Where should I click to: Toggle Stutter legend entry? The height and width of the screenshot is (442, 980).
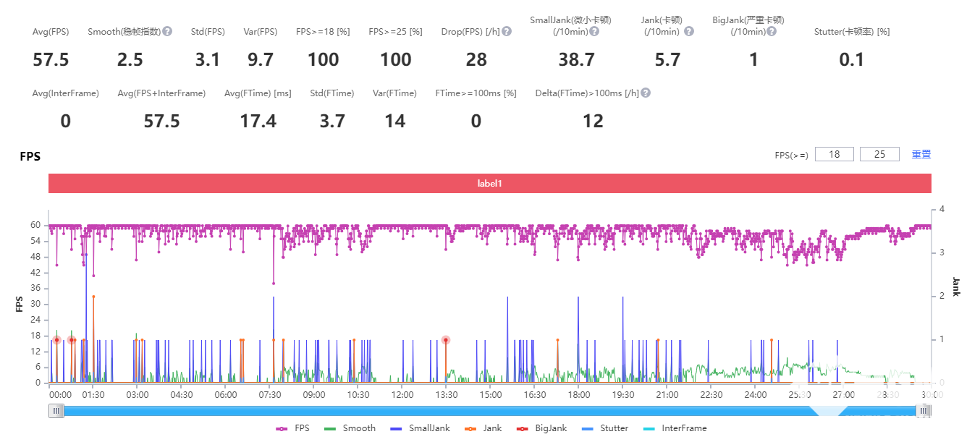[x=607, y=428]
